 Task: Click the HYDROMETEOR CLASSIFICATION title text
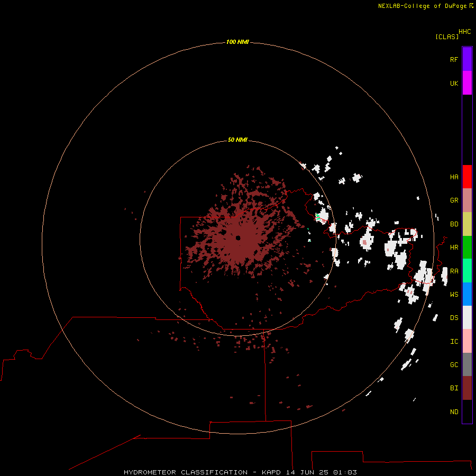pos(186,472)
